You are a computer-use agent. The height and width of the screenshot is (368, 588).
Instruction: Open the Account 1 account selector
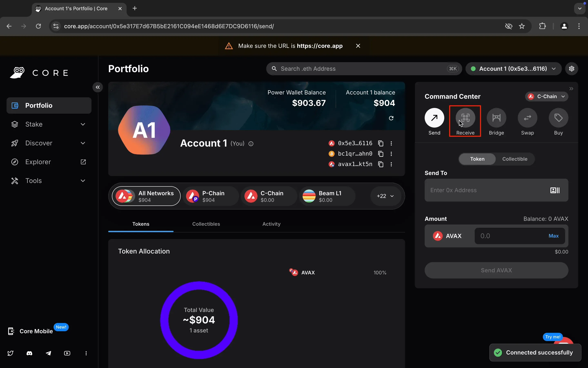(513, 69)
